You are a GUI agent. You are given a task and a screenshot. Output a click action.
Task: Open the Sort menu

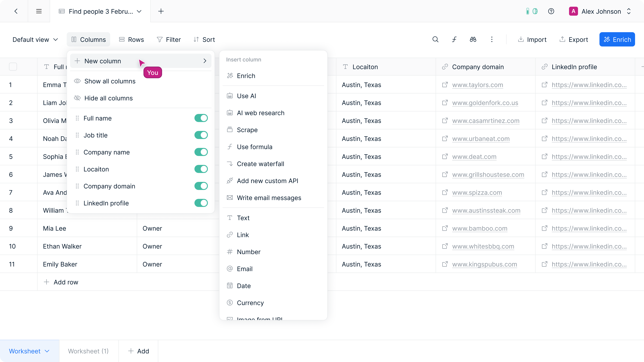204,40
